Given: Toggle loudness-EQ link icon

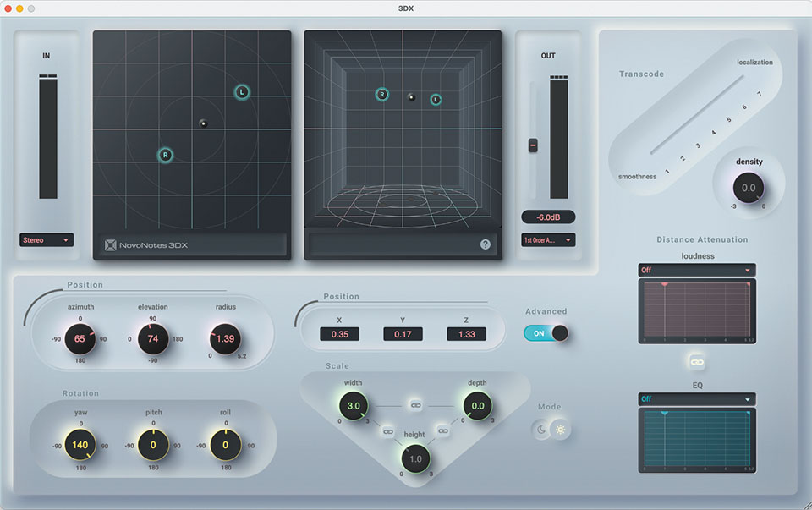Looking at the screenshot, I should (x=697, y=361).
